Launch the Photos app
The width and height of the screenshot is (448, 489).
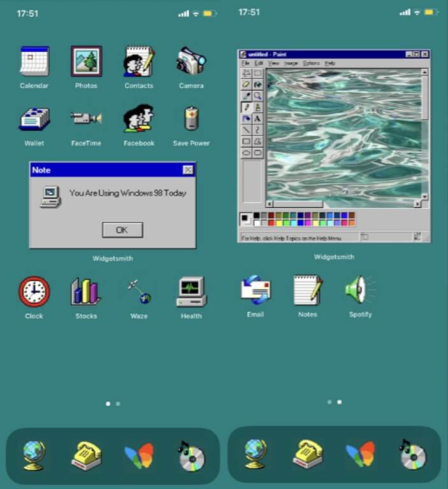(x=86, y=62)
